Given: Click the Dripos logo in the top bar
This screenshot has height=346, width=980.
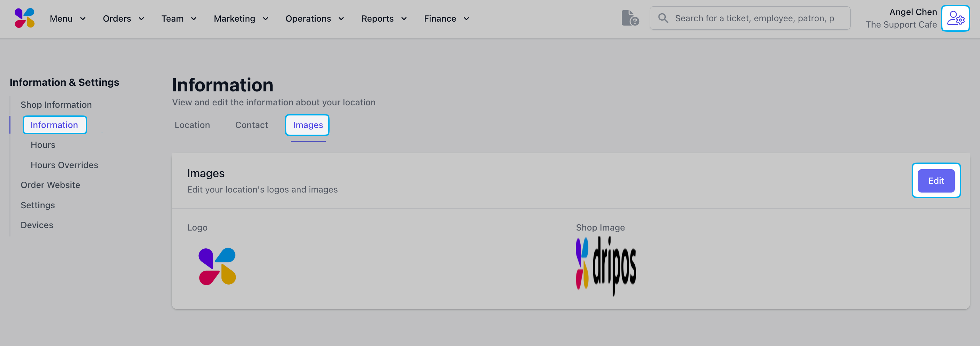Looking at the screenshot, I should click(x=25, y=18).
